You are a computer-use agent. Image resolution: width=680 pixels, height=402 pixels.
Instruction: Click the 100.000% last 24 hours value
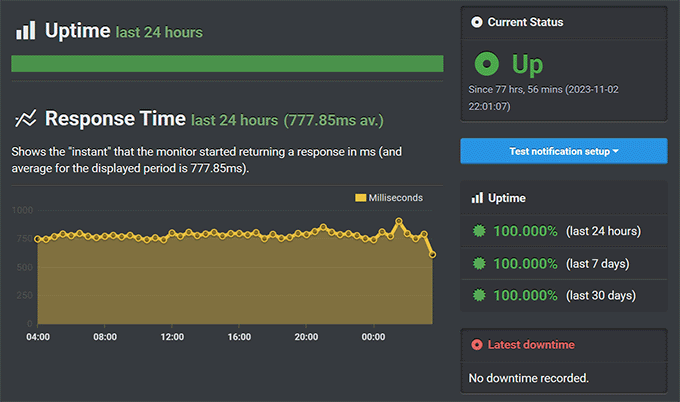tap(525, 232)
